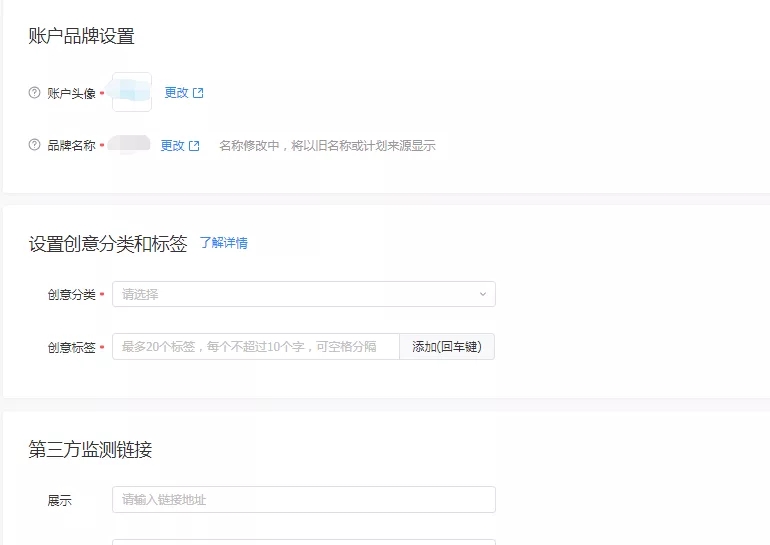Click 更改 link for 品牌名称

pyautogui.click(x=173, y=146)
